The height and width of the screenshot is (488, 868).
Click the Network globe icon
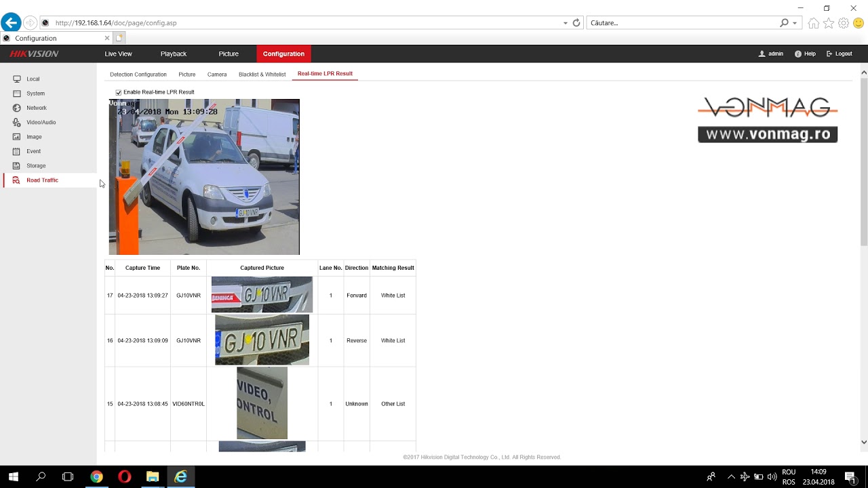click(17, 108)
